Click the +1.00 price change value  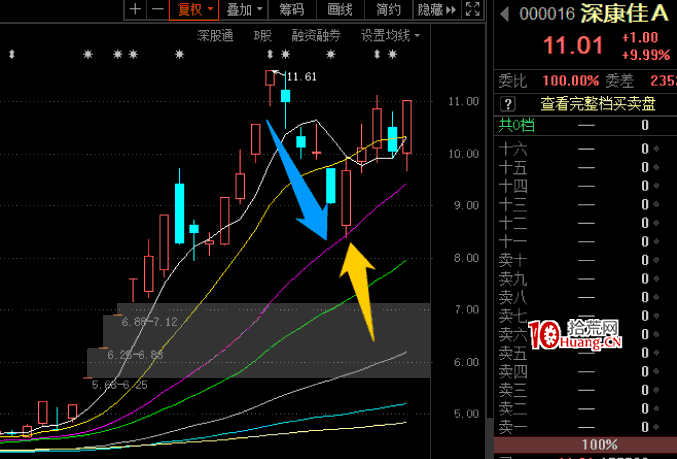tap(640, 38)
